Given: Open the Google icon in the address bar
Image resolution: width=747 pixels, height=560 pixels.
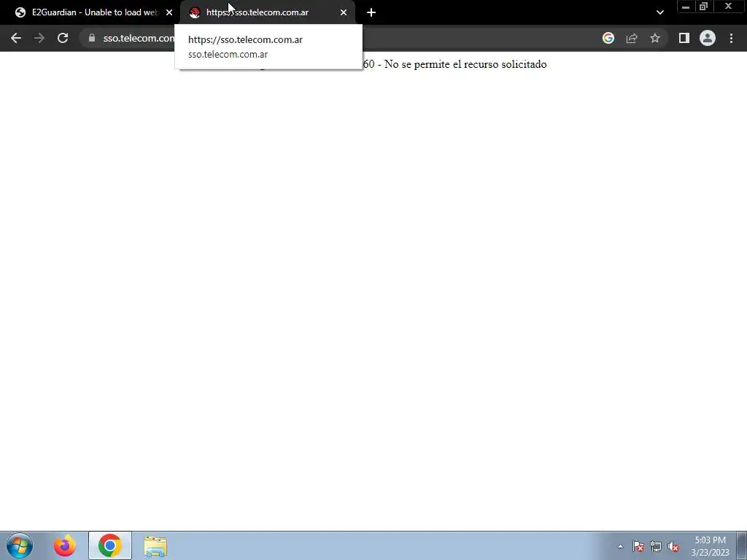Looking at the screenshot, I should [608, 38].
